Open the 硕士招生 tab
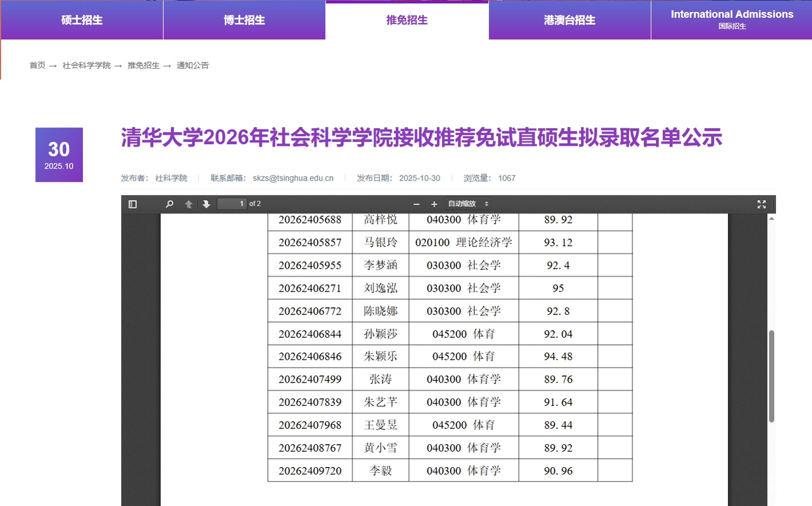This screenshot has height=506, width=812. (x=82, y=21)
